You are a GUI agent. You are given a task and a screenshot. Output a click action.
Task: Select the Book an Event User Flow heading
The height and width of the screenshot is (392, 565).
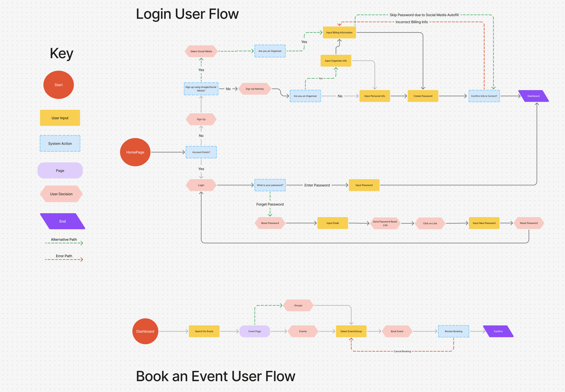click(x=215, y=376)
